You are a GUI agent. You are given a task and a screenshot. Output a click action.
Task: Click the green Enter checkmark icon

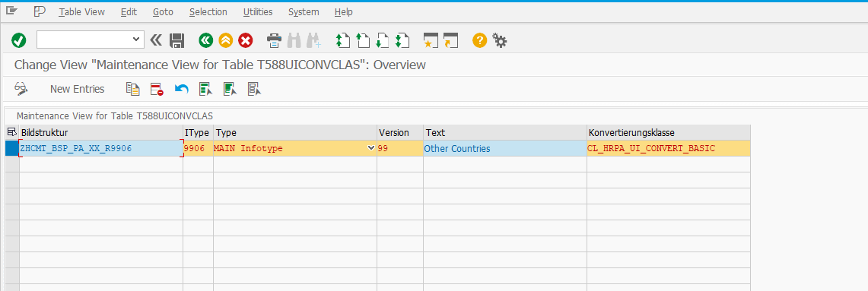pyautogui.click(x=19, y=40)
